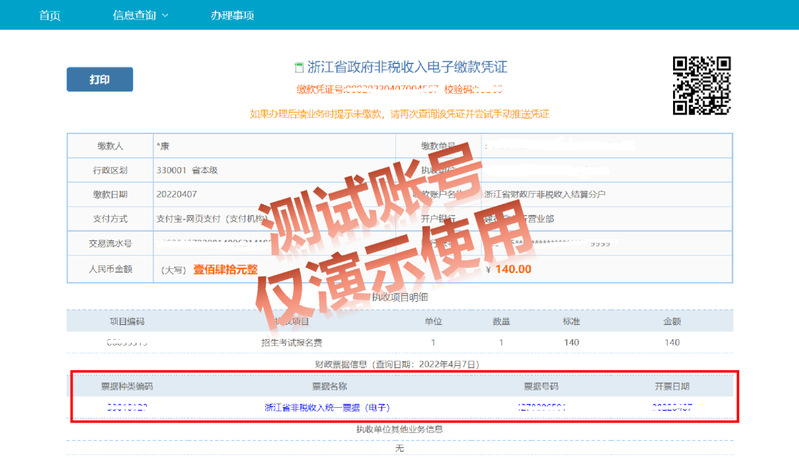Click the ¥140.00 amount value

pyautogui.click(x=507, y=268)
